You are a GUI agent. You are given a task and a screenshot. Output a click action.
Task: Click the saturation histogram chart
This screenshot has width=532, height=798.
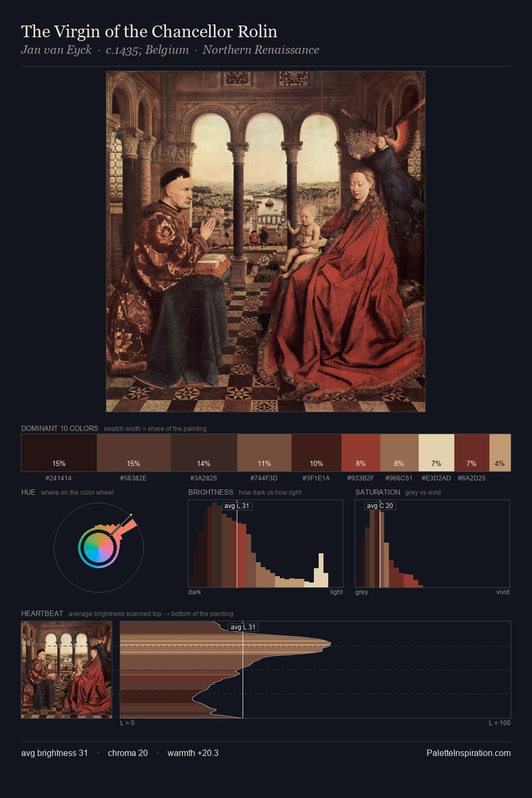click(x=433, y=544)
